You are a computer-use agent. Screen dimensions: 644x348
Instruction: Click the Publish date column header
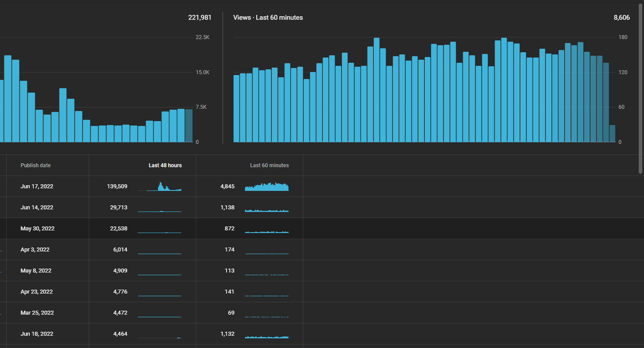(36, 165)
